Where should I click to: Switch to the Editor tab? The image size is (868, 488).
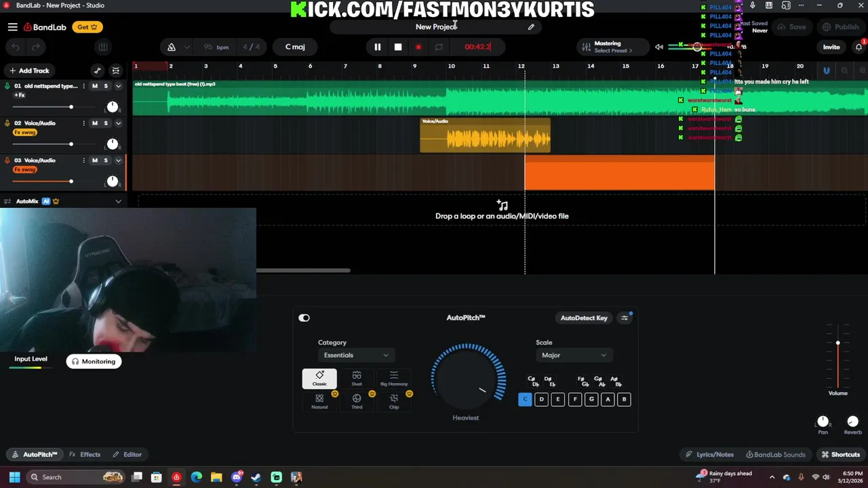(x=127, y=455)
